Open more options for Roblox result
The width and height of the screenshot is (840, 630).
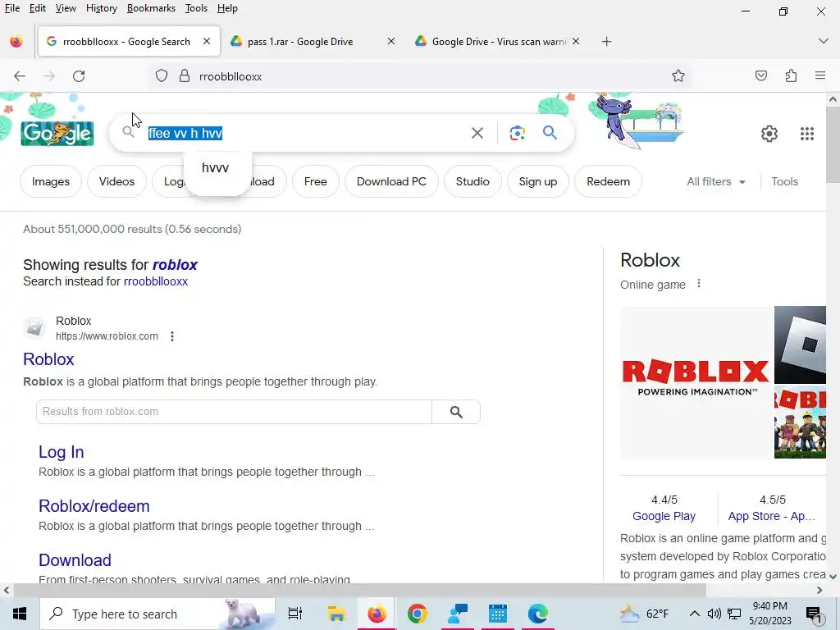pos(172,336)
